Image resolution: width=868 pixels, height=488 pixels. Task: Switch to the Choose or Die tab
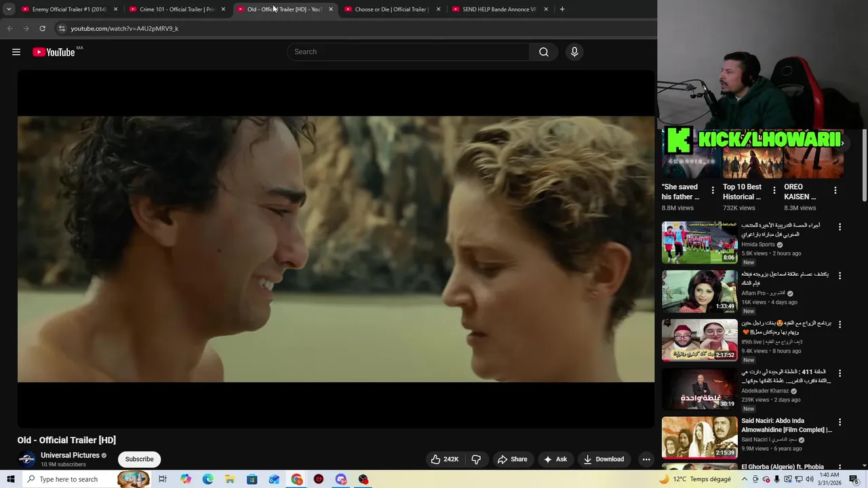(392, 9)
